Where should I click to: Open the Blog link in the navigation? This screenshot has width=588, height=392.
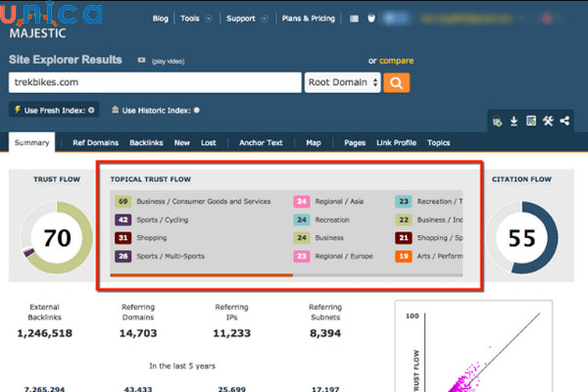click(x=160, y=19)
